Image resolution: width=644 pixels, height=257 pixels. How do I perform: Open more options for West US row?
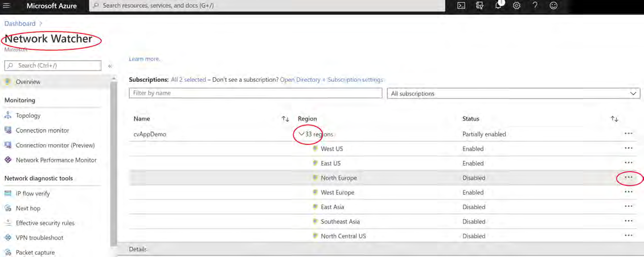click(628, 148)
